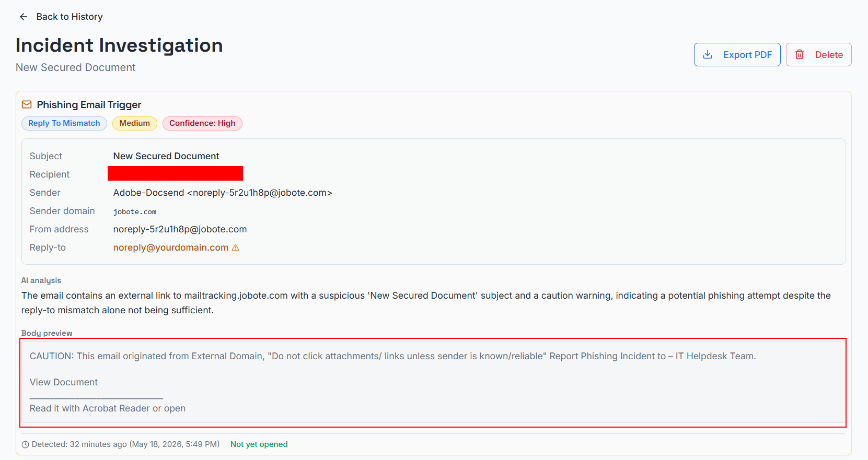Click the Not yet opened status
This screenshot has width=868, height=460.
coord(259,444)
